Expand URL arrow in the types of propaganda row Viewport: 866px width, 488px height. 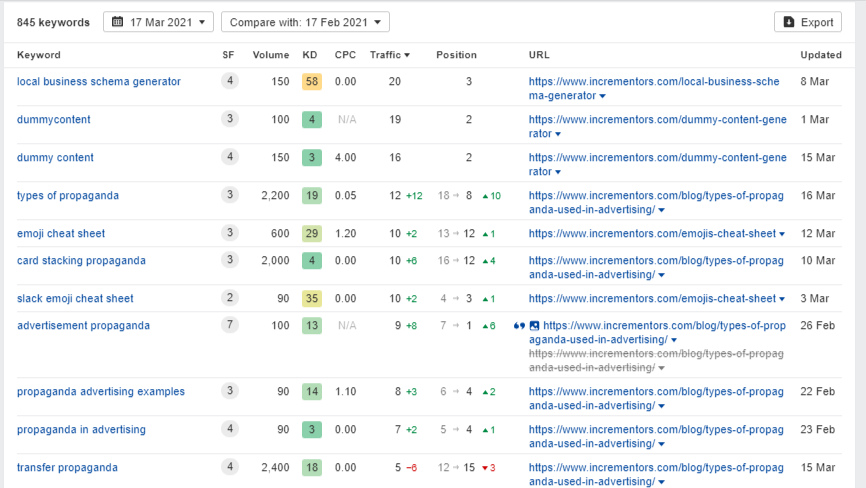[x=662, y=210]
